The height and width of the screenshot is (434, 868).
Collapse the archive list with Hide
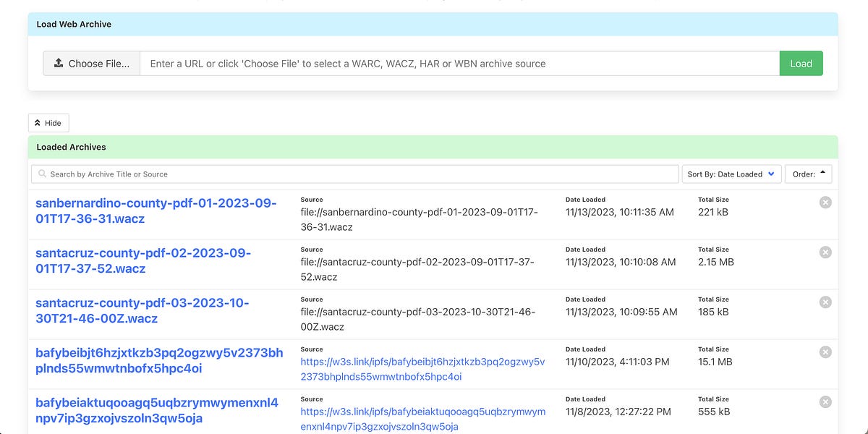[x=48, y=123]
